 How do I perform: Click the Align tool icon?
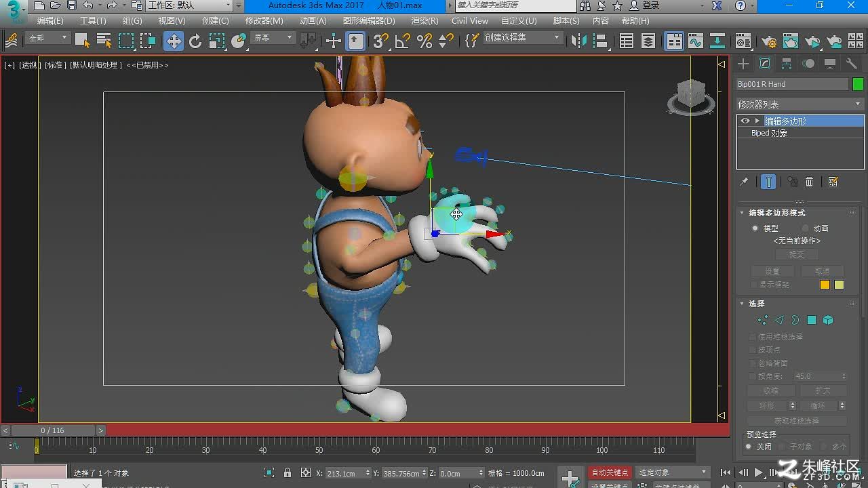[600, 41]
